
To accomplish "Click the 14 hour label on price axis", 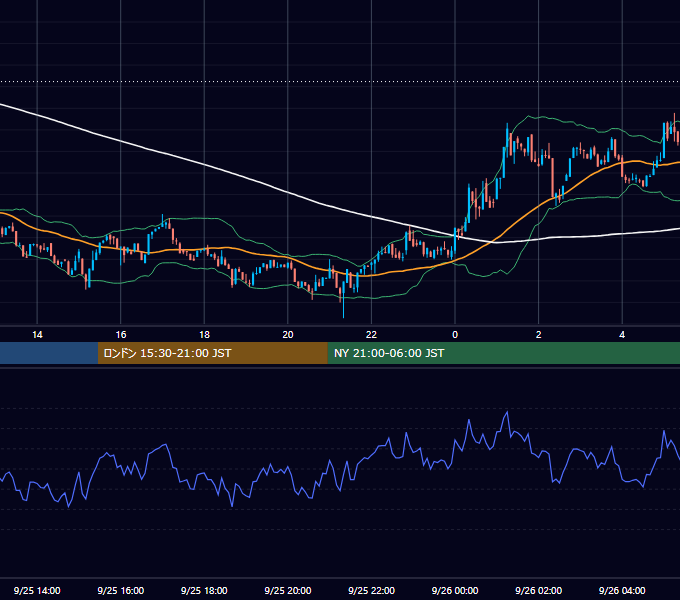I will point(37,335).
